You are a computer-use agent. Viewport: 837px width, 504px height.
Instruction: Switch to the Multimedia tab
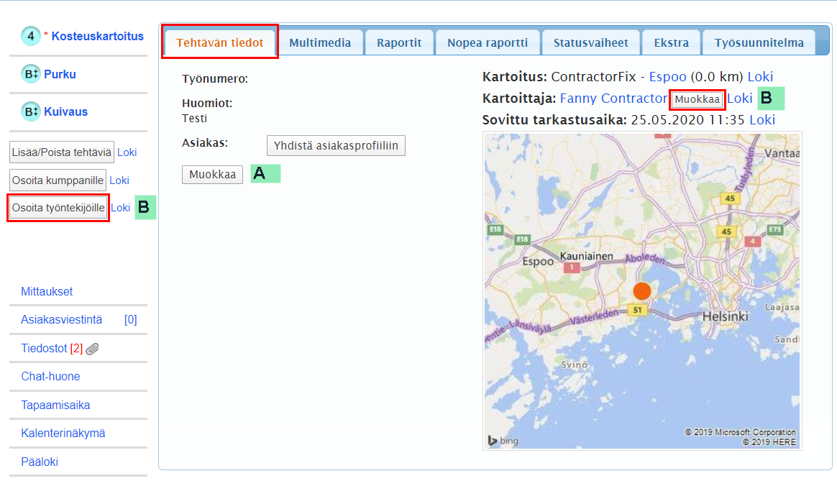(x=320, y=43)
